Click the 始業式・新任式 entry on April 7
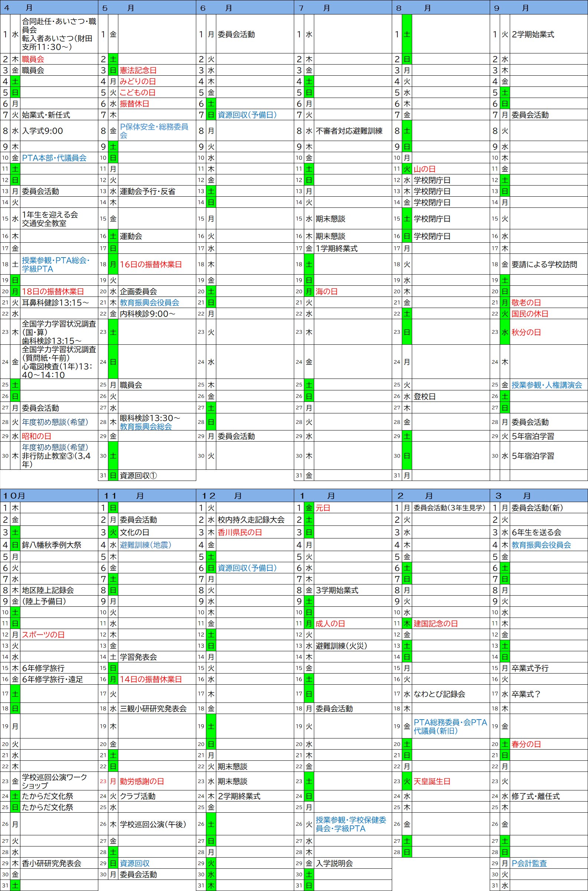This screenshot has height=891, width=588. point(46,115)
